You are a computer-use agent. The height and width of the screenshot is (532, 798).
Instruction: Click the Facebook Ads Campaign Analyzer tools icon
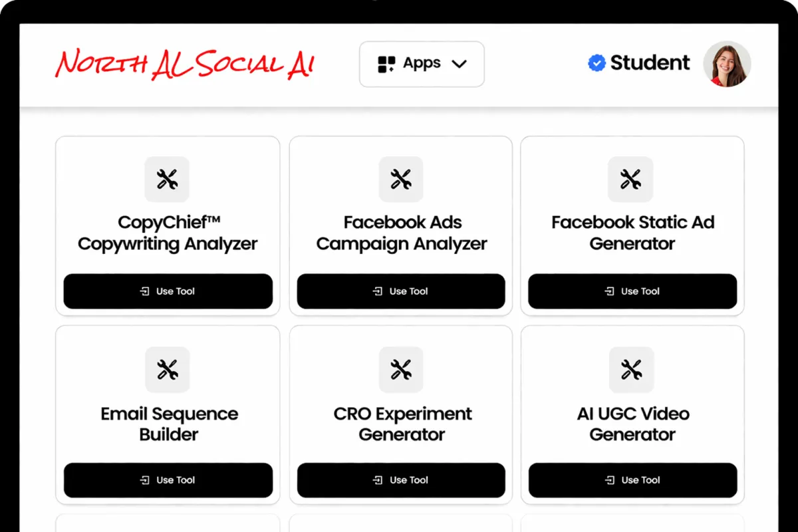click(x=401, y=179)
